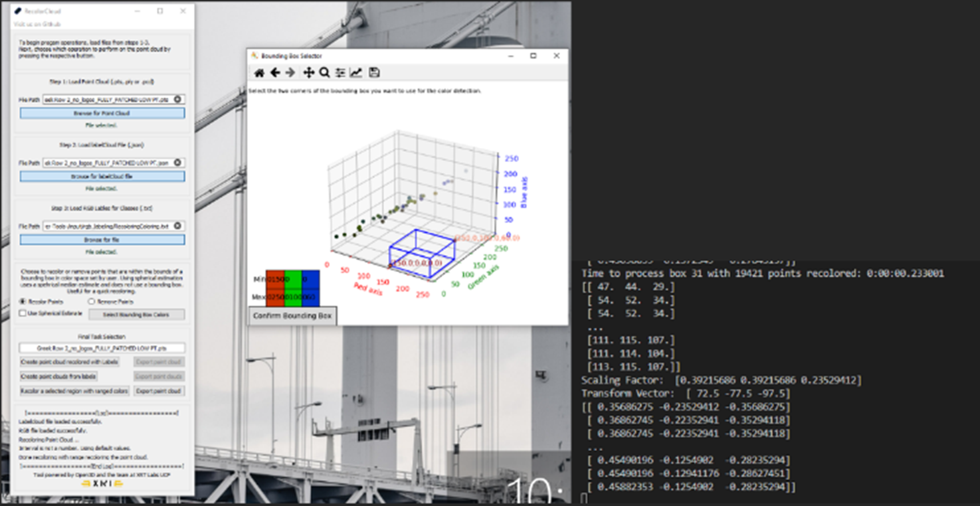Activate the Pan axes tool
This screenshot has height=506, width=980.
tap(309, 73)
